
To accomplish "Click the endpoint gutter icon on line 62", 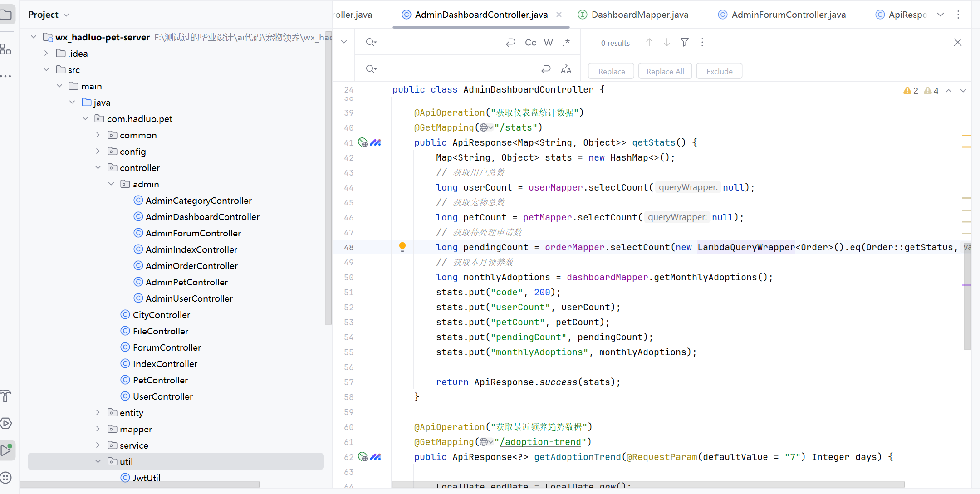I will pyautogui.click(x=363, y=457).
